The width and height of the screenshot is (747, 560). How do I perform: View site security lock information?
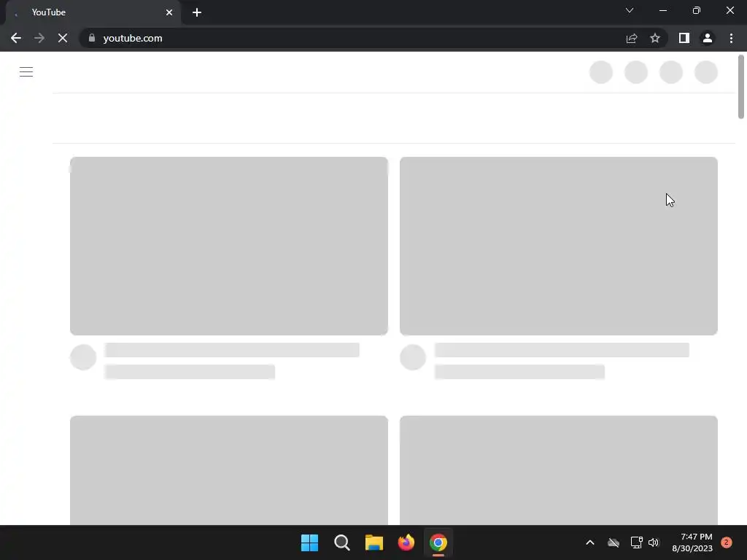click(x=92, y=38)
